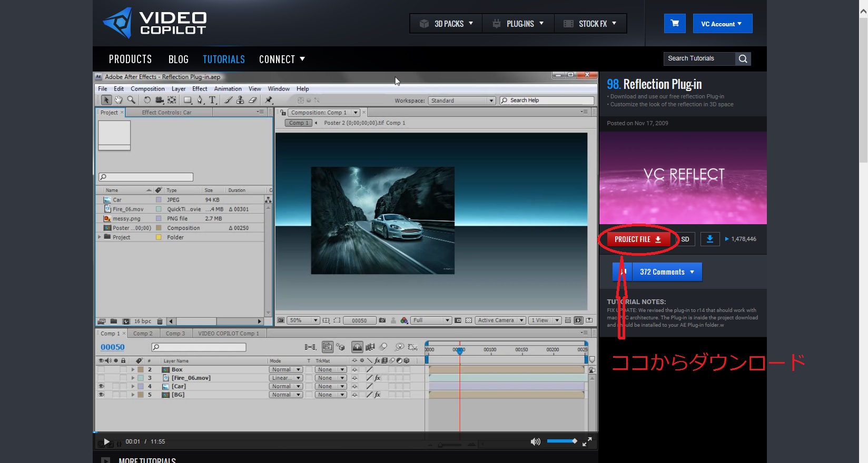This screenshot has width=868, height=463.
Task: Go to the Tutorials nav tab
Action: point(224,59)
